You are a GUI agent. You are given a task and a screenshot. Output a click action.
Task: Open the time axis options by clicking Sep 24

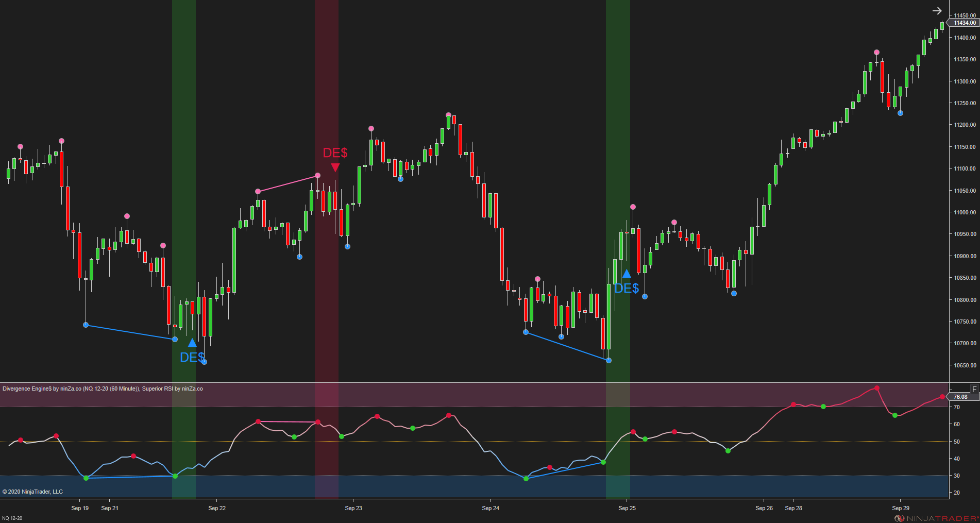coord(490,508)
